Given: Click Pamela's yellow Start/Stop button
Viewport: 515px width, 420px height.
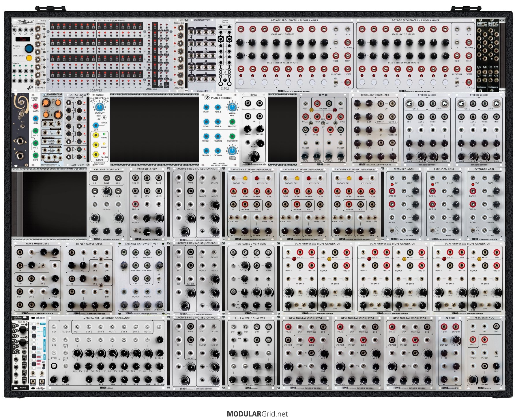Looking at the screenshot, I should pos(29,58).
